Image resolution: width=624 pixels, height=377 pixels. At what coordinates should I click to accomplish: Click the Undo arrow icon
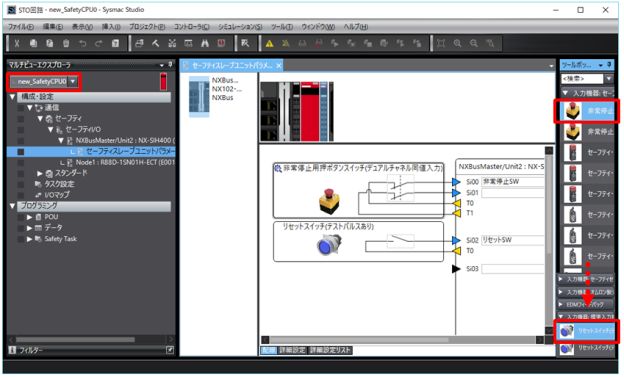tap(82, 43)
